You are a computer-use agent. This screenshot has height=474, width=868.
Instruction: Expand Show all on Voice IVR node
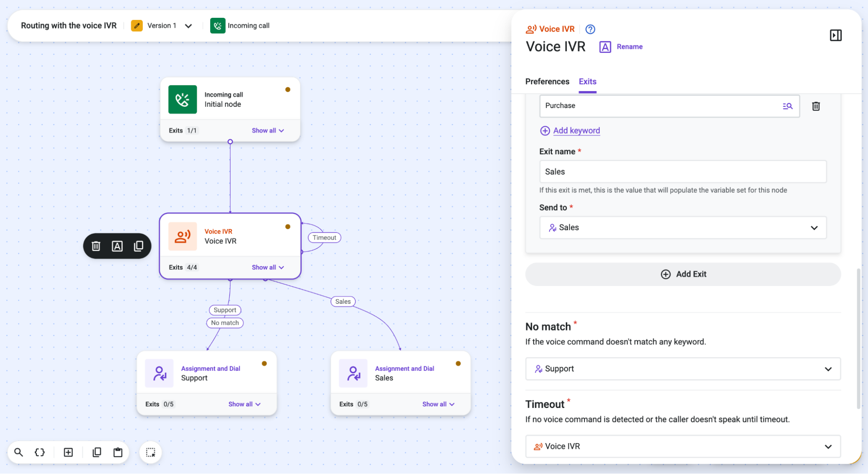tap(268, 267)
